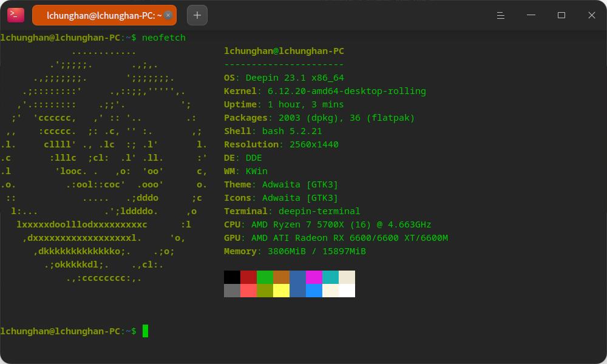Viewport: 607px width, 364px height.
Task: Close the lchunghan@lchunghan-PC tab
Action: [168, 15]
